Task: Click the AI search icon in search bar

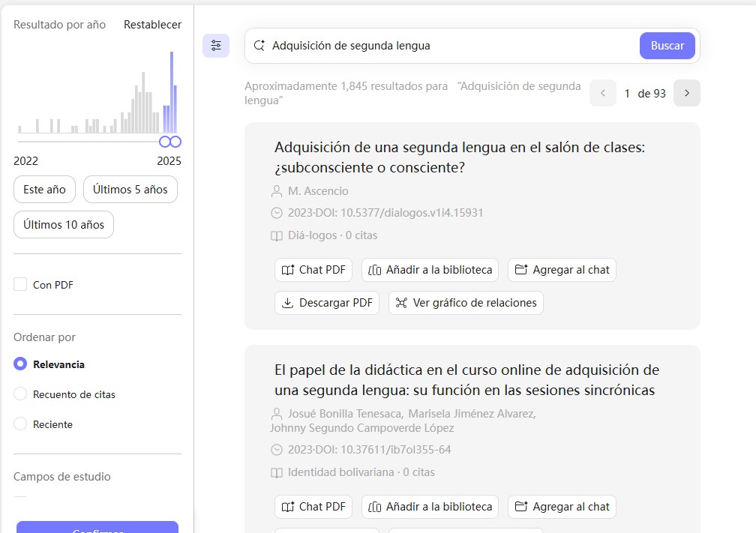Action: (259, 46)
